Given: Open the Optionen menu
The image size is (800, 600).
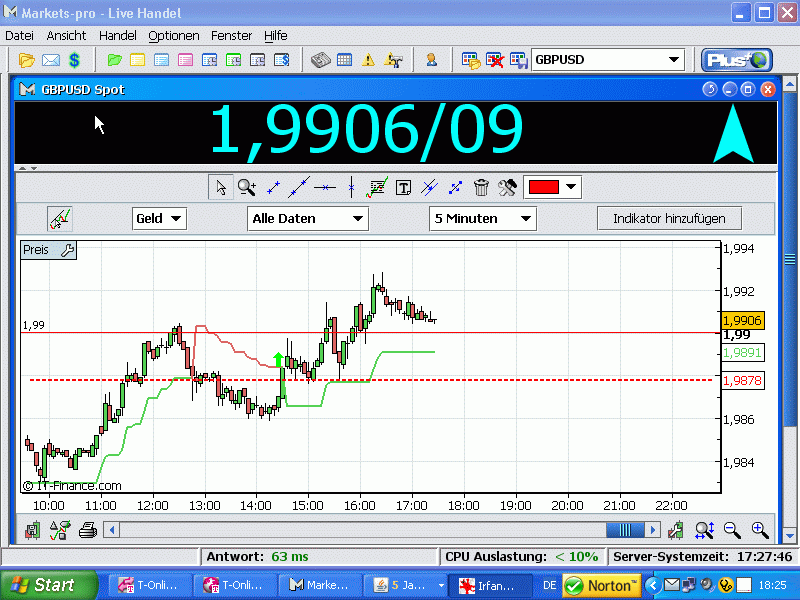Looking at the screenshot, I should (x=173, y=36).
